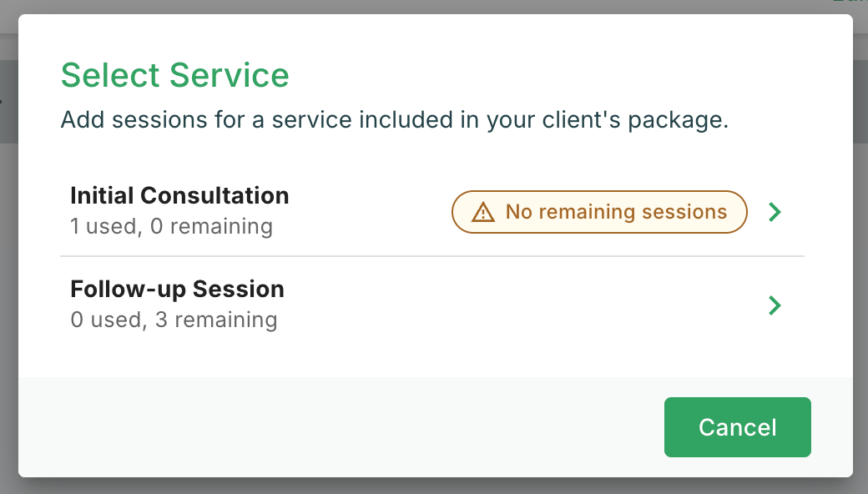
Task: Cancel the Select Service dialog
Action: coord(737,427)
